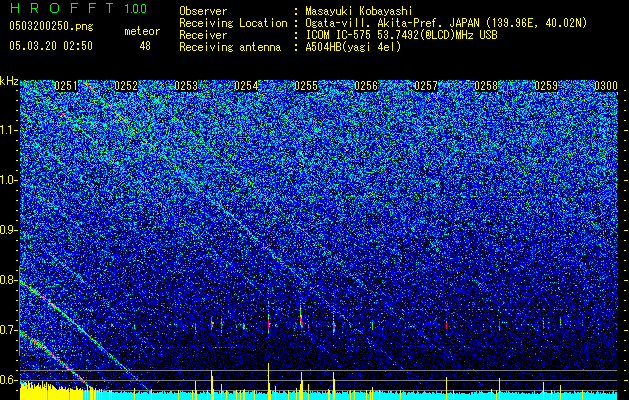This screenshot has width=629, height=400.
Task: Click the 0256 time marker
Action: point(366,86)
